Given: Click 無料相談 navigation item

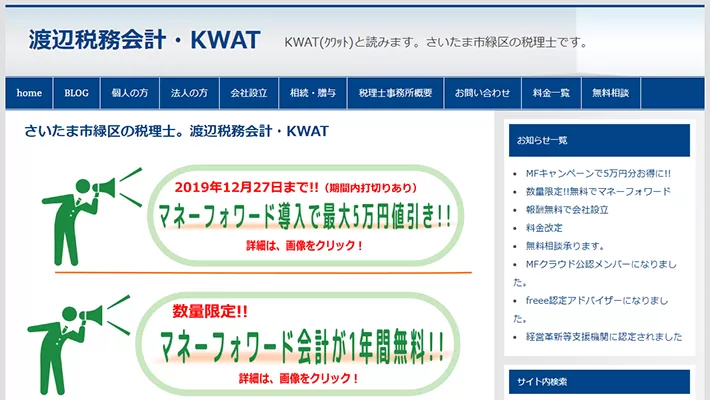Looking at the screenshot, I should pos(610,93).
